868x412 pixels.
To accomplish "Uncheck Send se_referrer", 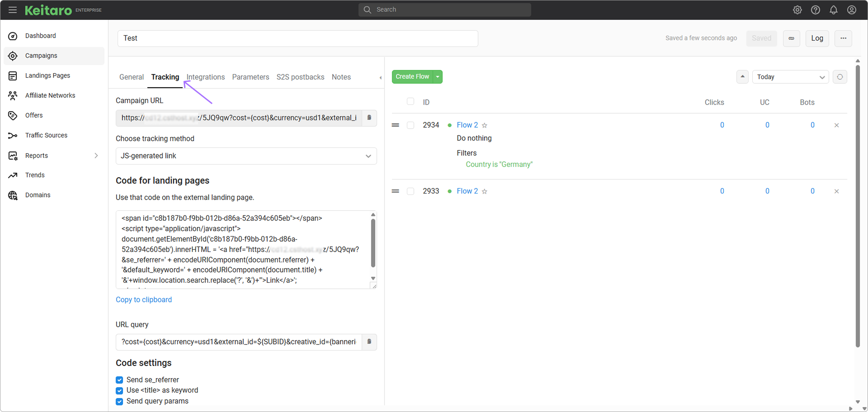I will [x=119, y=380].
